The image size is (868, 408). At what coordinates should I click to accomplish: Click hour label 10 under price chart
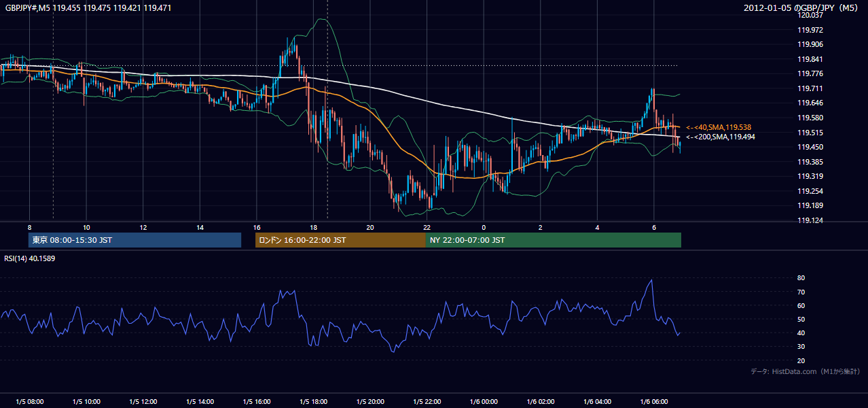[x=86, y=227]
